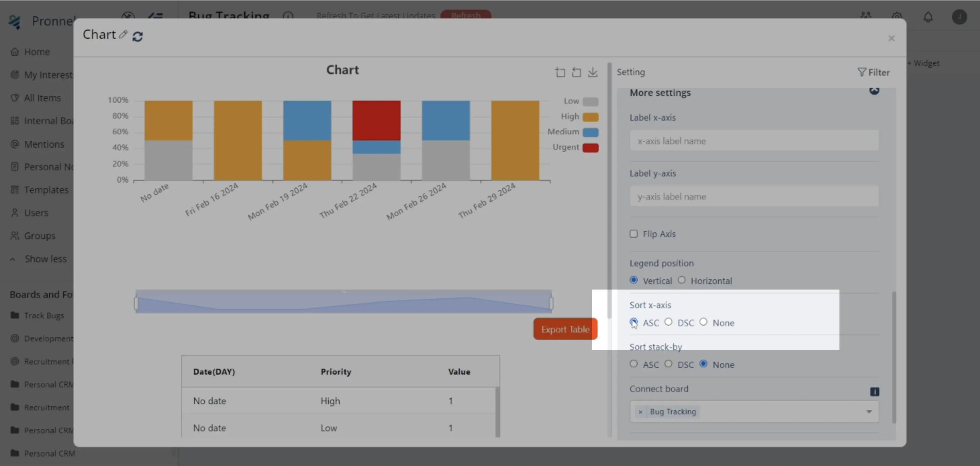Focus the y-axis label name field

pyautogui.click(x=754, y=197)
